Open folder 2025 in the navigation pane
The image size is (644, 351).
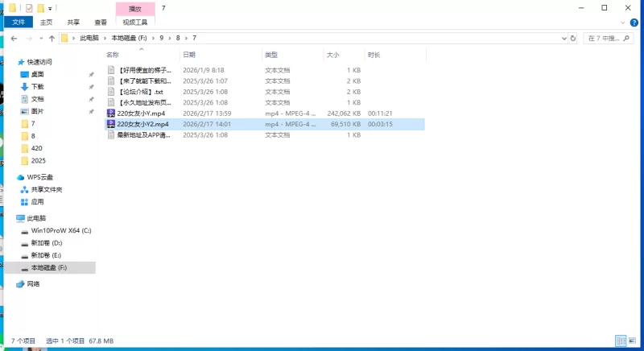click(38, 160)
